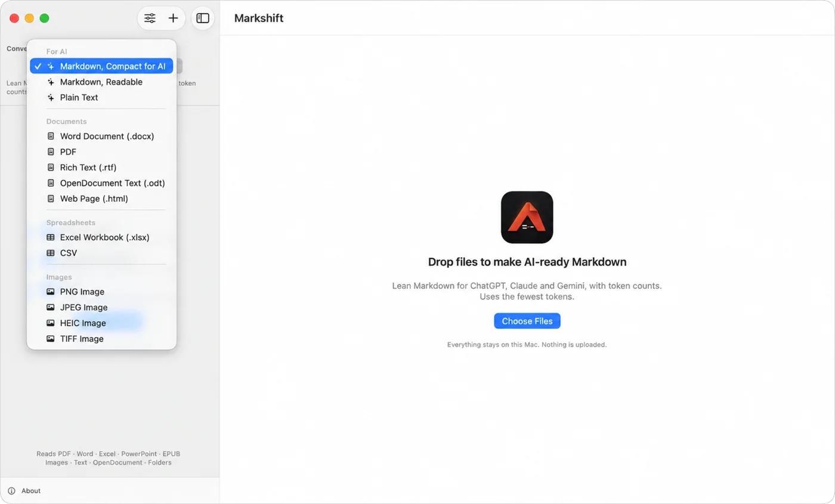Click the Choose Files button

click(527, 321)
